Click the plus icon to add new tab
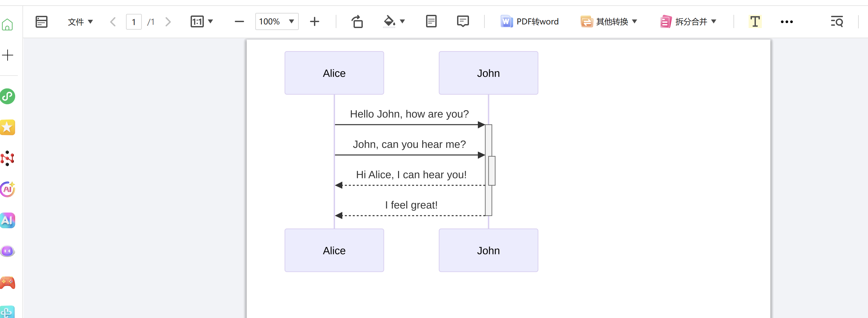 click(x=7, y=55)
